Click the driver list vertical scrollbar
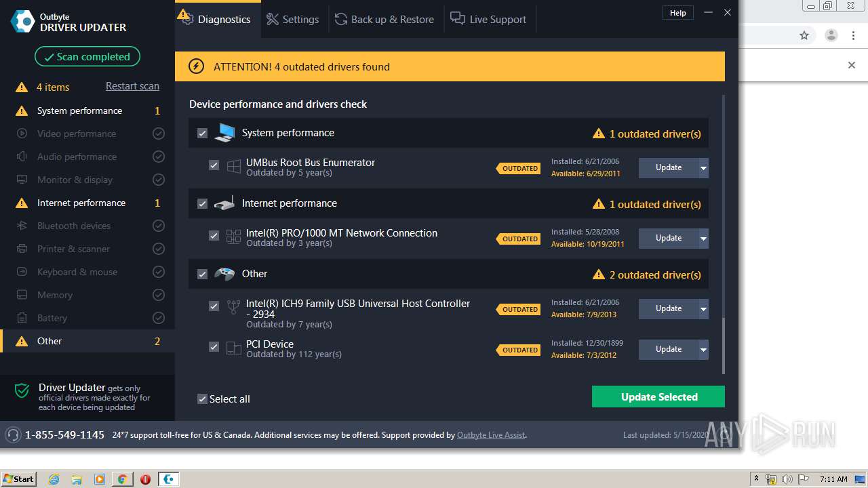The height and width of the screenshot is (488, 868). pyautogui.click(x=723, y=346)
